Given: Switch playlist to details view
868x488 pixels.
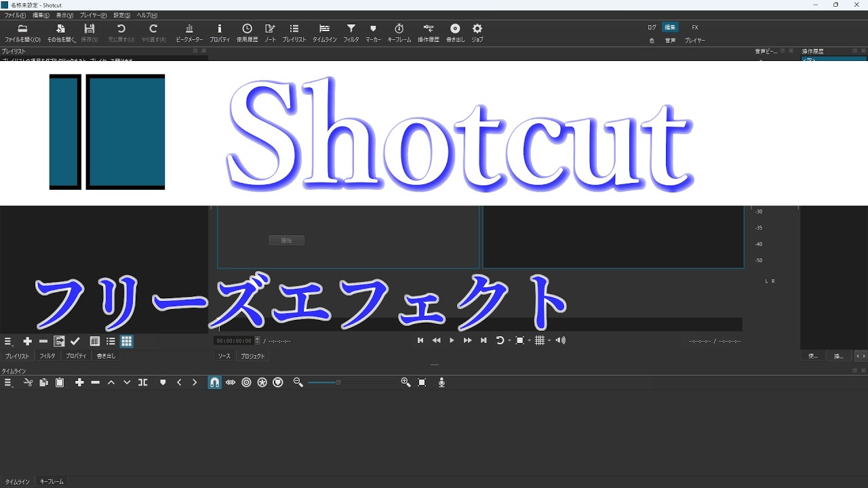Looking at the screenshot, I should (95, 341).
